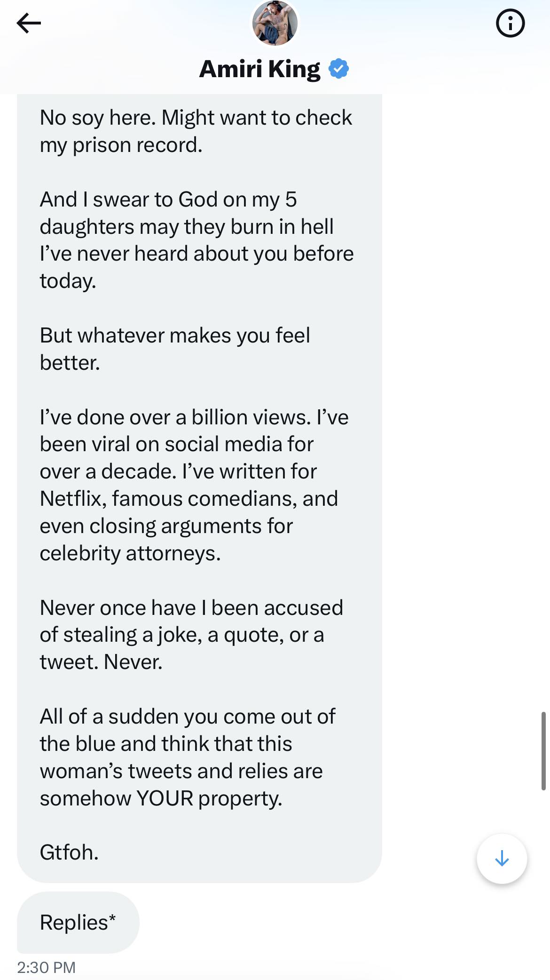Click the "No soy here" paragraph

196,131
